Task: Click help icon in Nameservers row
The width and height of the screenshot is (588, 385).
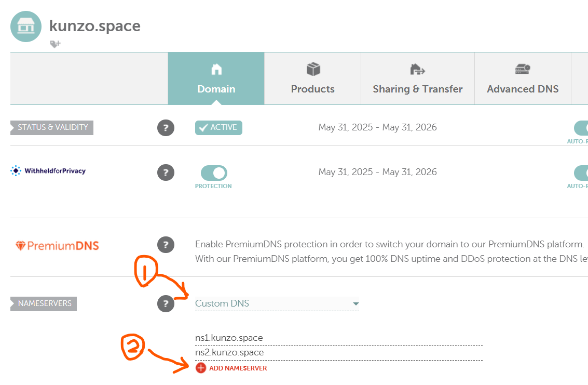Action: coord(166,304)
